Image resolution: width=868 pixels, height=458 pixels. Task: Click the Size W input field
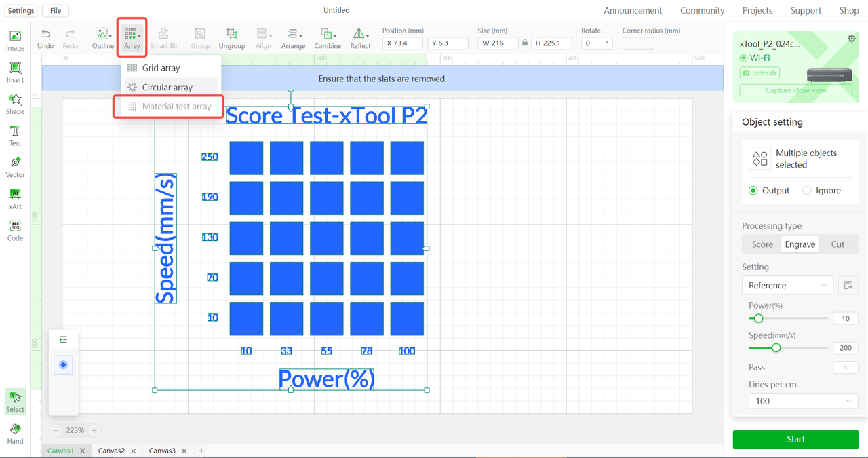(x=497, y=43)
